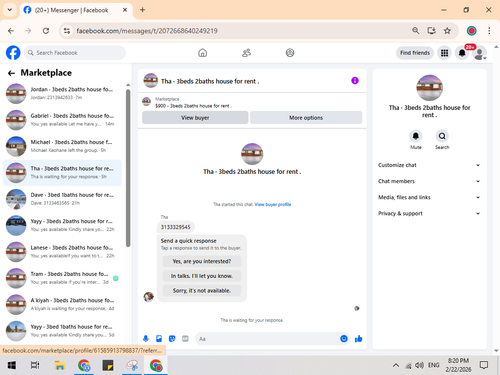Viewport: 500px width, 375px height.
Task: Click the browser reload icon
Action: (46, 31)
